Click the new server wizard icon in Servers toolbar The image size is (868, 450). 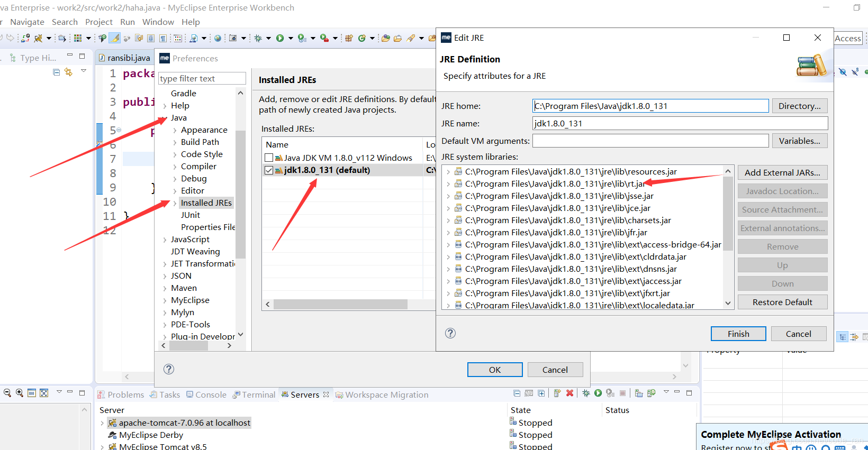557,393
